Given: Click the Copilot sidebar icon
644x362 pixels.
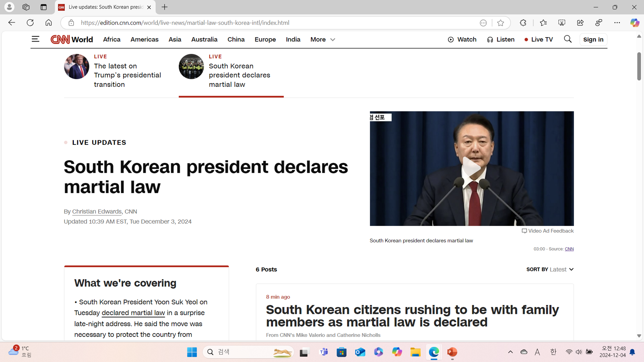Looking at the screenshot, I should point(634,23).
